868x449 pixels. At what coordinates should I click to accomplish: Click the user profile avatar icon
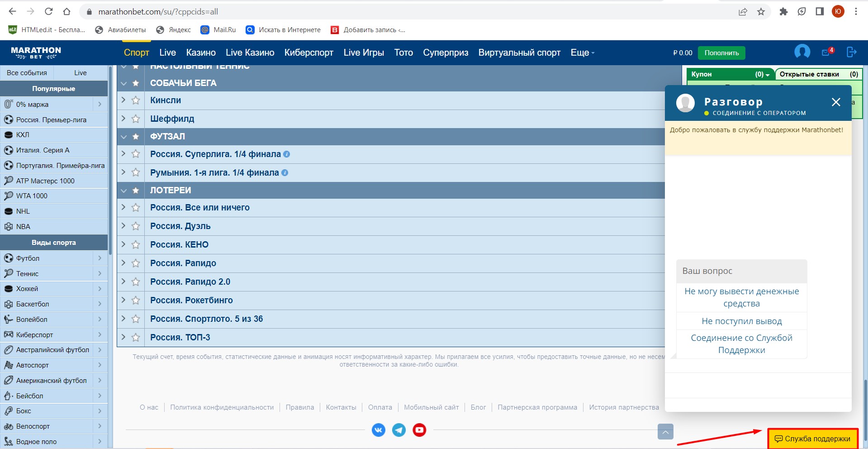[x=802, y=52]
